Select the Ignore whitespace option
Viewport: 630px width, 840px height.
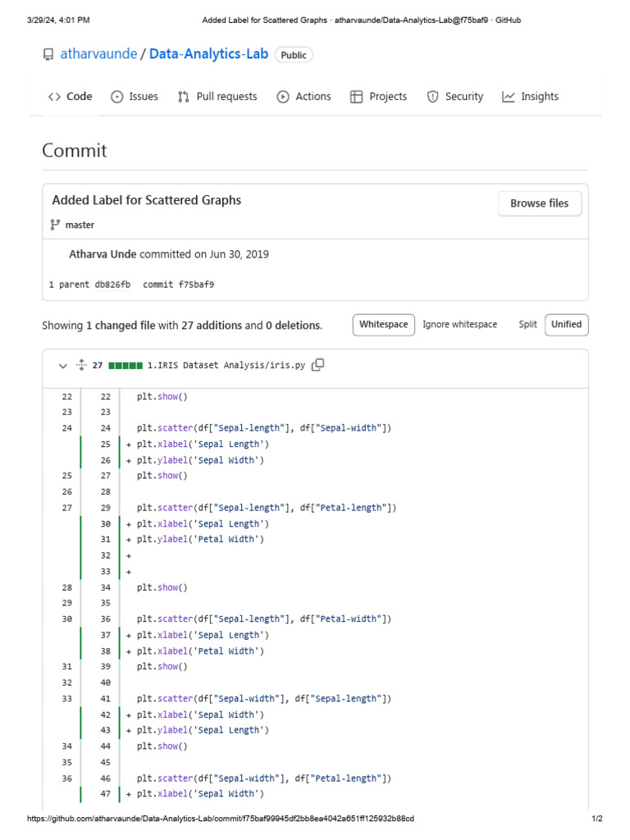coord(459,325)
